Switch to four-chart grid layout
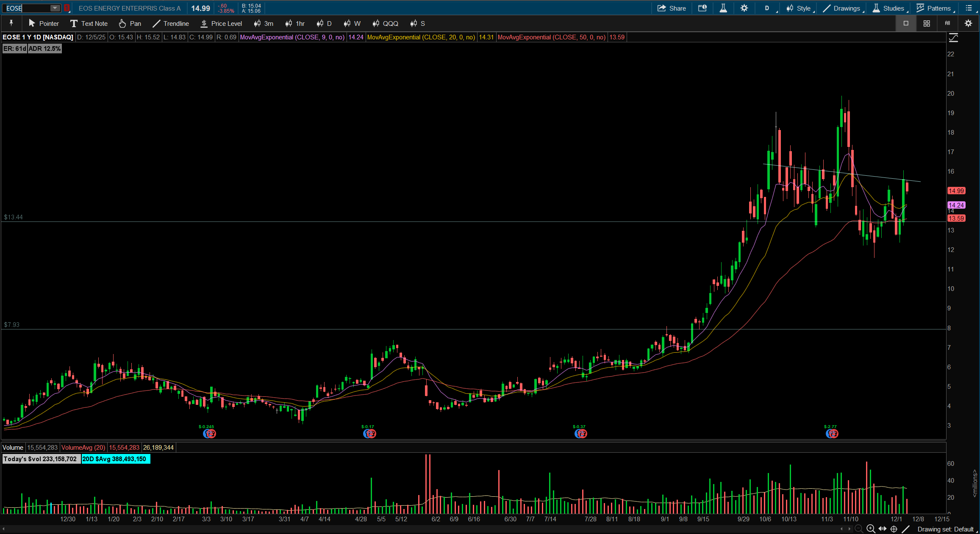This screenshot has width=980, height=534. coord(927,23)
